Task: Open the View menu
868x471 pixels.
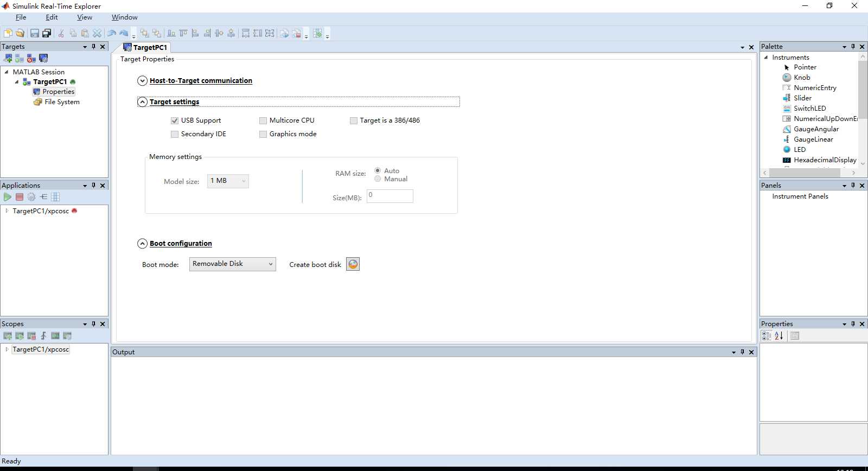Action: [85, 17]
